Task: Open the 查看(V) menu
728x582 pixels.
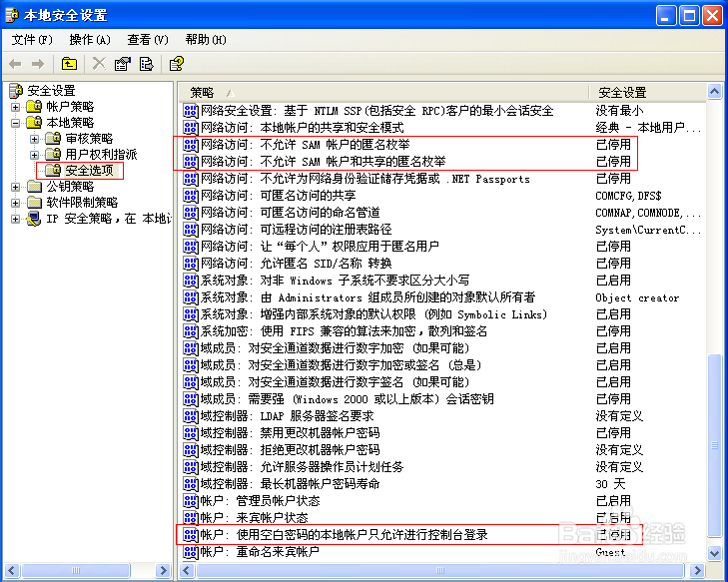Action: tap(148, 40)
